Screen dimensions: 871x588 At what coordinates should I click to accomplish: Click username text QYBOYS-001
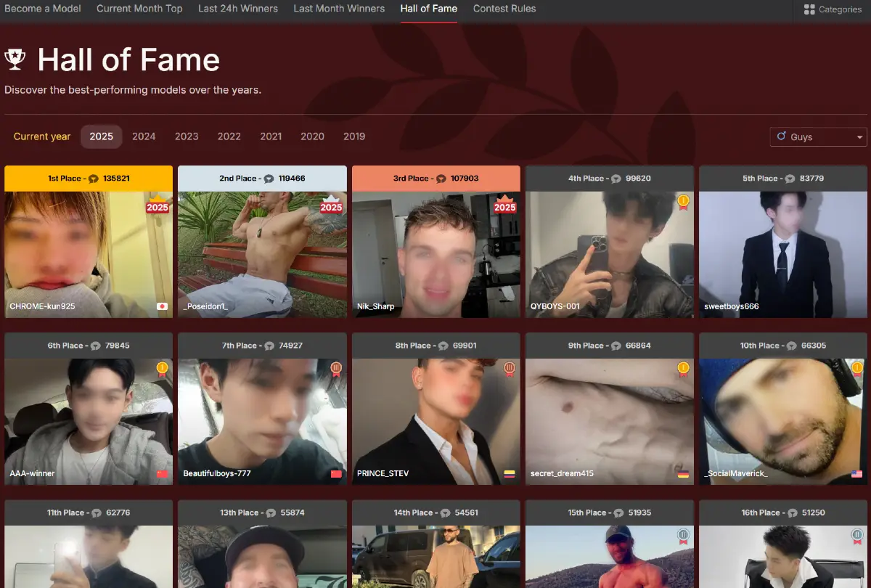555,306
